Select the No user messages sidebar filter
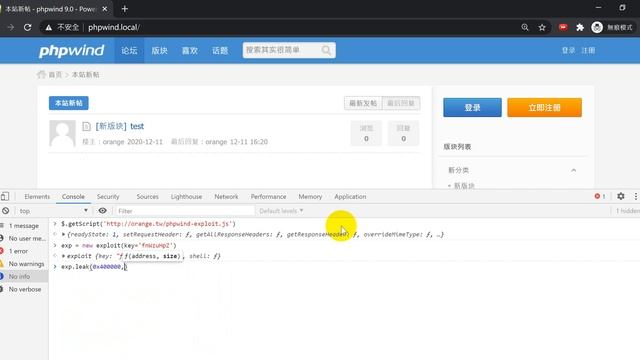The image size is (640, 360). (x=24, y=238)
